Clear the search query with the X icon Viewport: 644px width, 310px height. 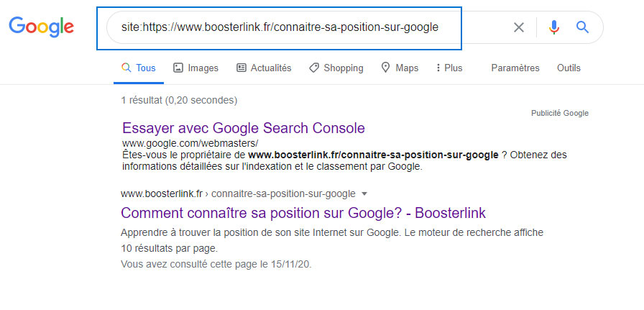[x=518, y=27]
